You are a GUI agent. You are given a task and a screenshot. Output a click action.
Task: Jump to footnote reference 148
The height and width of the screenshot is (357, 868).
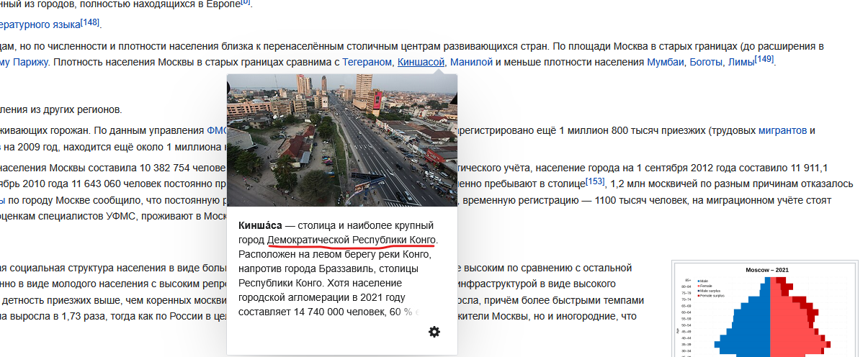click(90, 22)
